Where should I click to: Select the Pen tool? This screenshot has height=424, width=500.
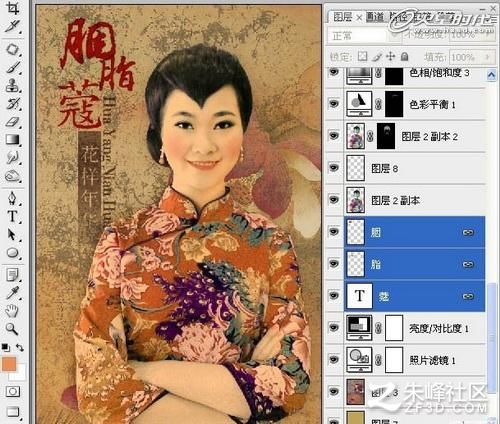[x=13, y=198]
